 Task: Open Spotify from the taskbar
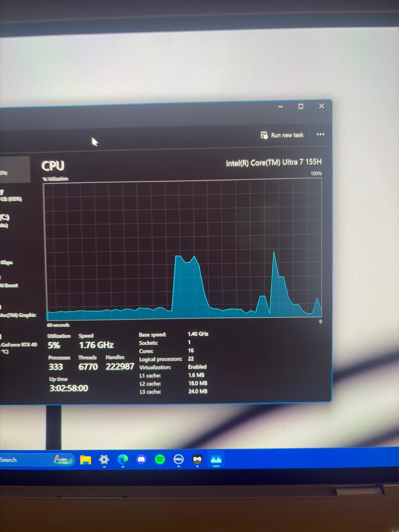(160, 460)
